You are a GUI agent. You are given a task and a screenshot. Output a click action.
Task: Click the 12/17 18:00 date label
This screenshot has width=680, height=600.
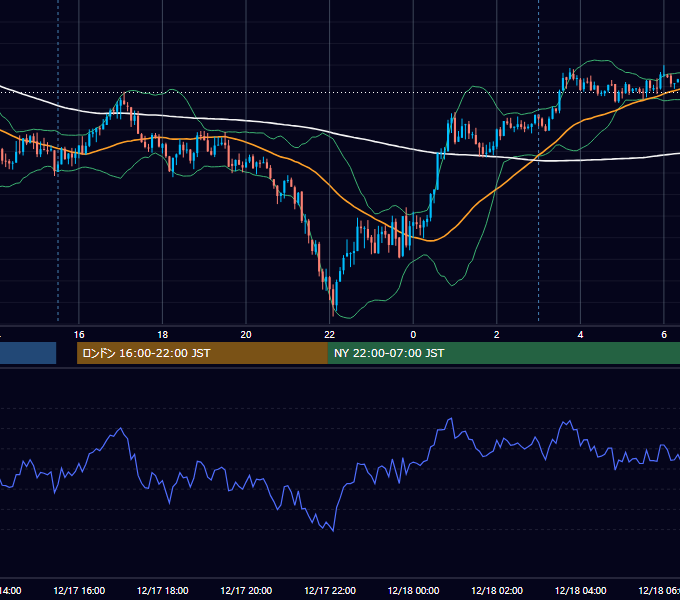(163, 590)
